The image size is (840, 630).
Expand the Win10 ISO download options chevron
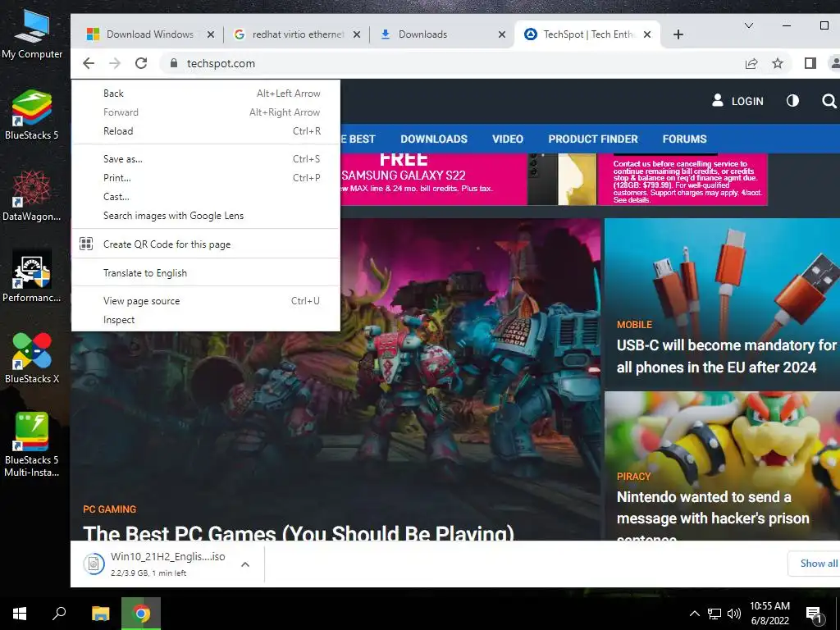click(245, 564)
